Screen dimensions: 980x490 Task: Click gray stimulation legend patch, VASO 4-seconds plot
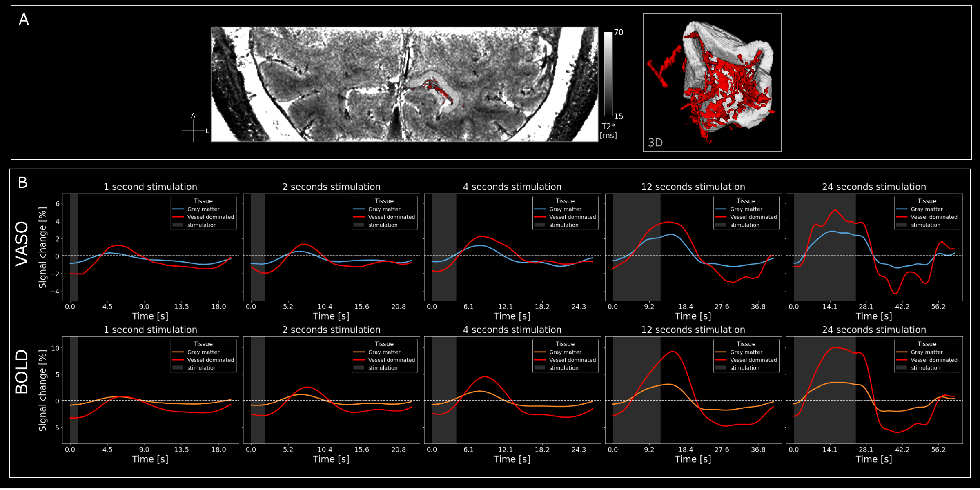pyautogui.click(x=540, y=225)
